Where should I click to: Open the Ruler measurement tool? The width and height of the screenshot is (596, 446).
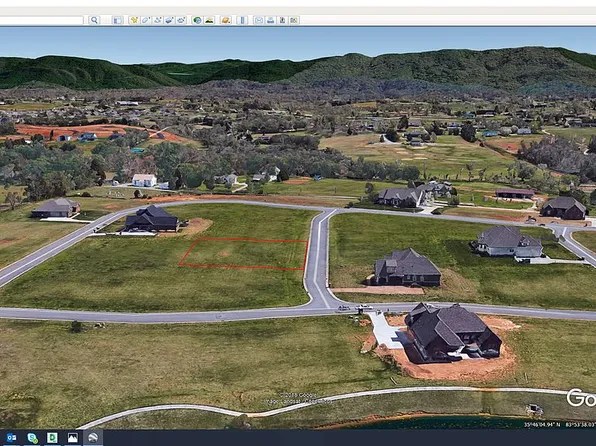242,20
